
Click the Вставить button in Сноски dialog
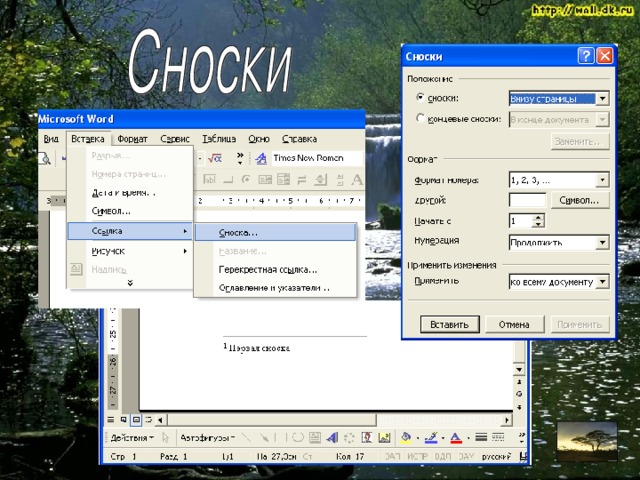pos(449,324)
